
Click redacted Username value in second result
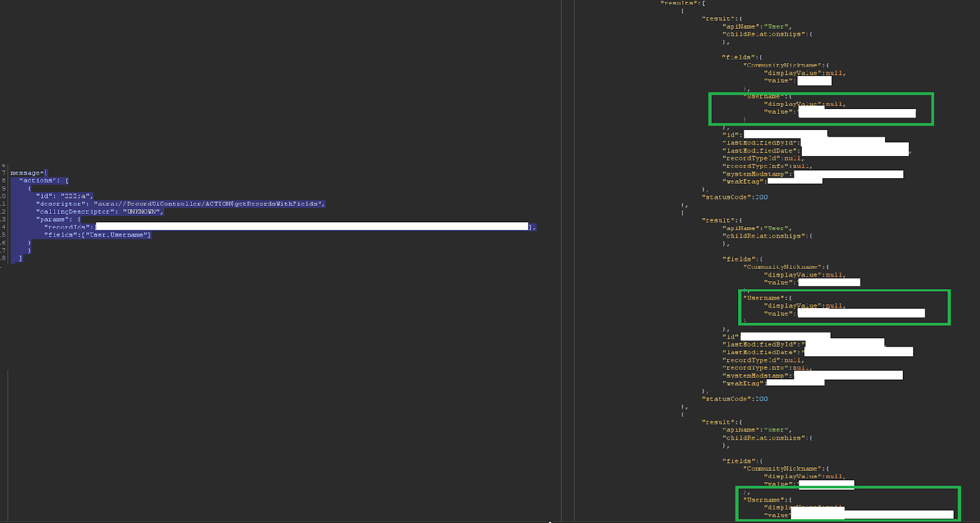coord(861,313)
